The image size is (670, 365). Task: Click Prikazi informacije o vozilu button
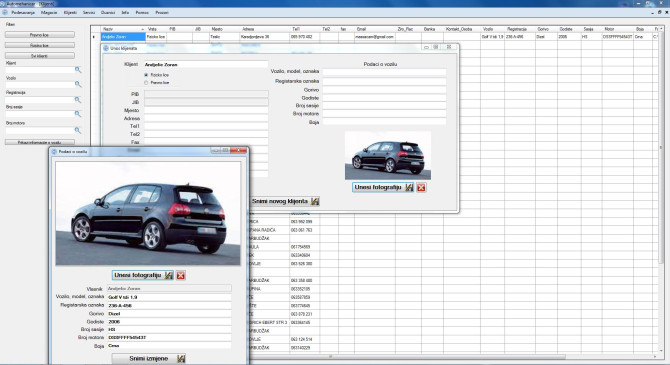(40, 142)
